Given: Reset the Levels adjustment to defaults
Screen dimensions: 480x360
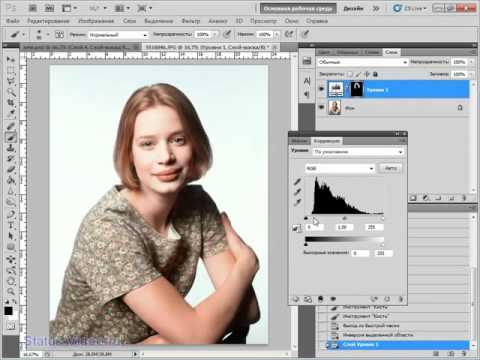Looking at the screenshot, I should tap(387, 299).
